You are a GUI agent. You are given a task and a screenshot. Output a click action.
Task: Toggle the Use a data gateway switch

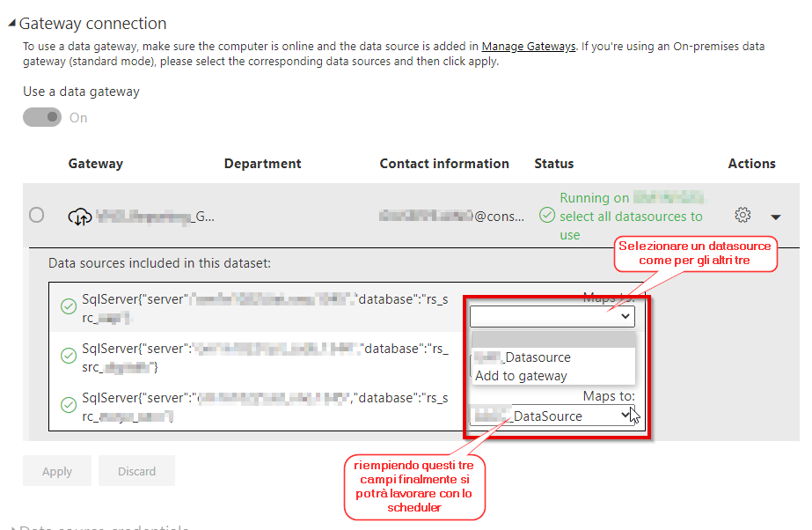tap(42, 117)
